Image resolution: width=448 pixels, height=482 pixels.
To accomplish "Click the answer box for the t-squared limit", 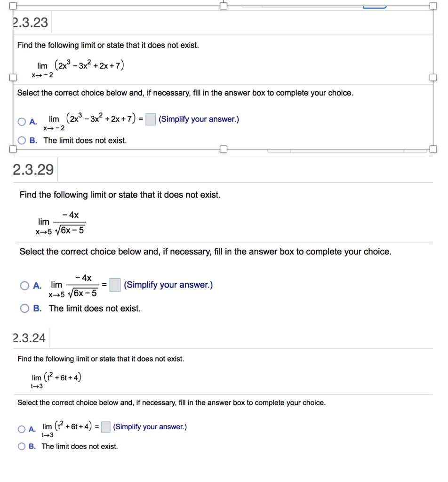I will tap(105, 427).
